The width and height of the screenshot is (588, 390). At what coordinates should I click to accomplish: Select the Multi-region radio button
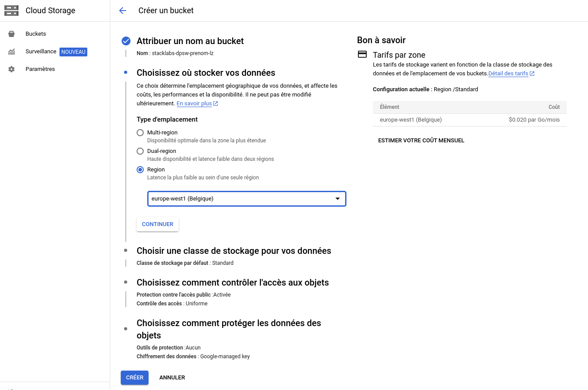[x=140, y=133]
